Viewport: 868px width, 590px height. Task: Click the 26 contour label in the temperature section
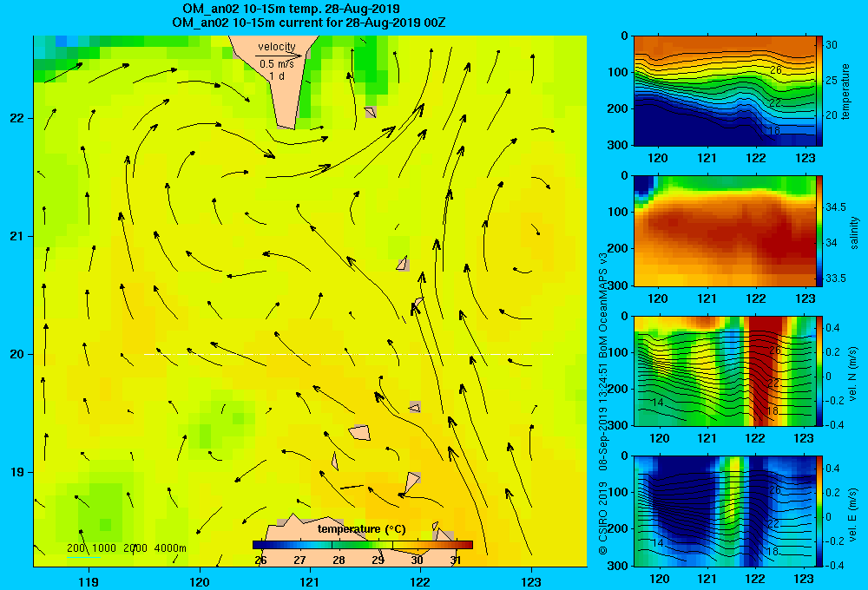pos(775,69)
